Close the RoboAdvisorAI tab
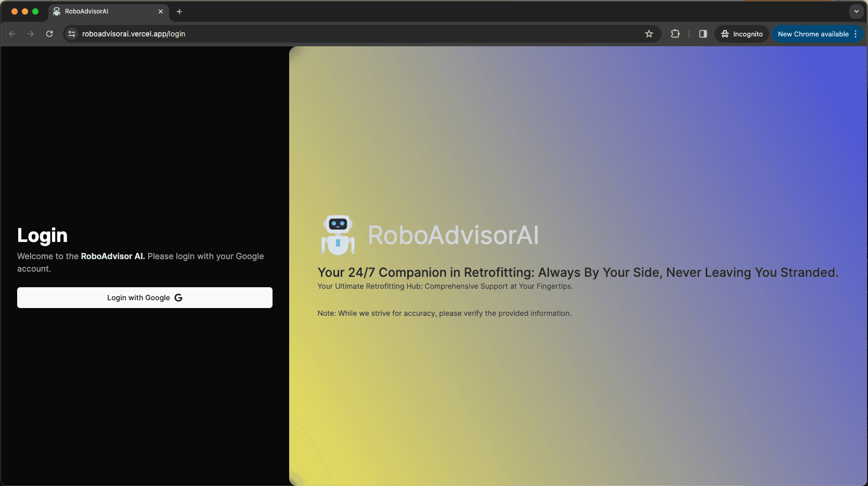The height and width of the screenshot is (486, 868). coord(160,11)
